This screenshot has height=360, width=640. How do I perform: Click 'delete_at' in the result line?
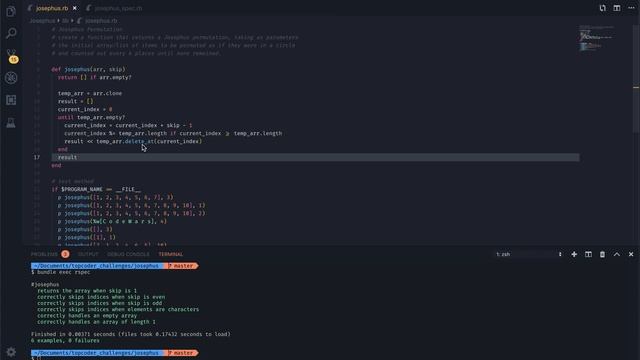click(140, 141)
